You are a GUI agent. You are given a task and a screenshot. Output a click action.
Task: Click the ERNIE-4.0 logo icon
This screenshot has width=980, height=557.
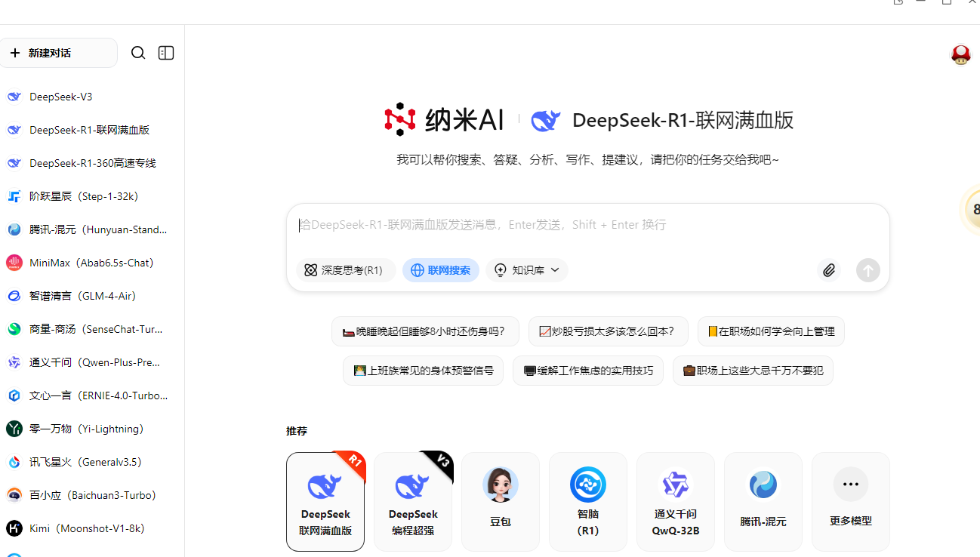coord(14,395)
